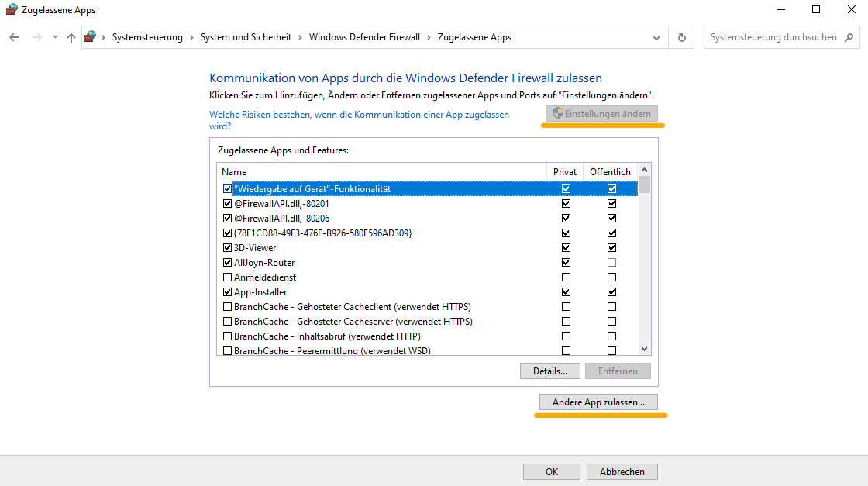Click the Andere App zulassen button
The image size is (868, 486).
(598, 402)
